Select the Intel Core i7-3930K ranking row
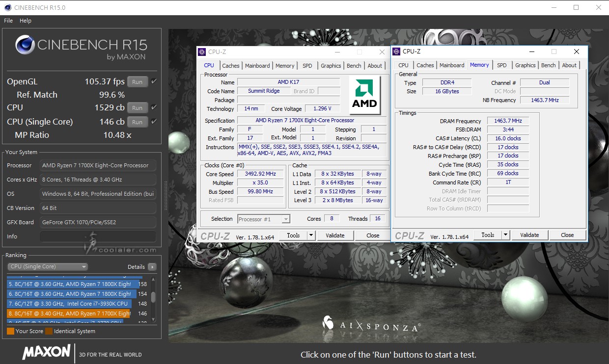Screen dimensions: 609x364 click(x=77, y=304)
